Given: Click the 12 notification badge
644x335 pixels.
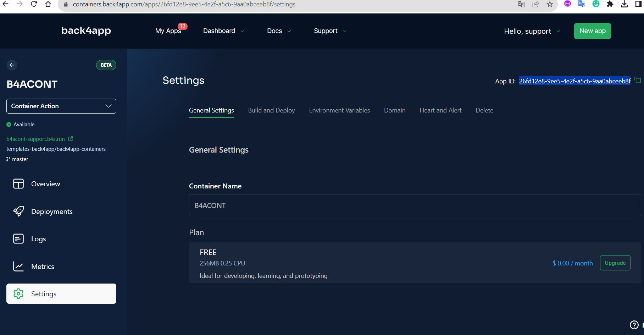Looking at the screenshot, I should [183, 26].
